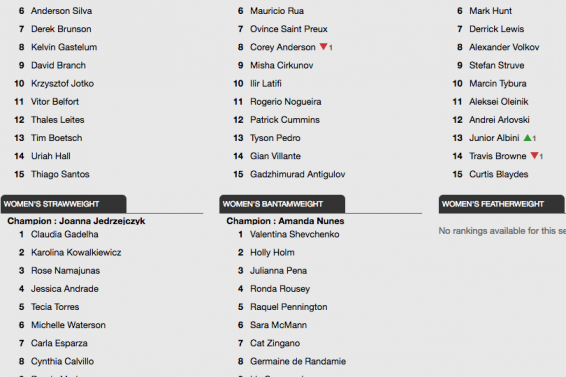Click red down arrow beside Corey Anderson

[x=324, y=47]
